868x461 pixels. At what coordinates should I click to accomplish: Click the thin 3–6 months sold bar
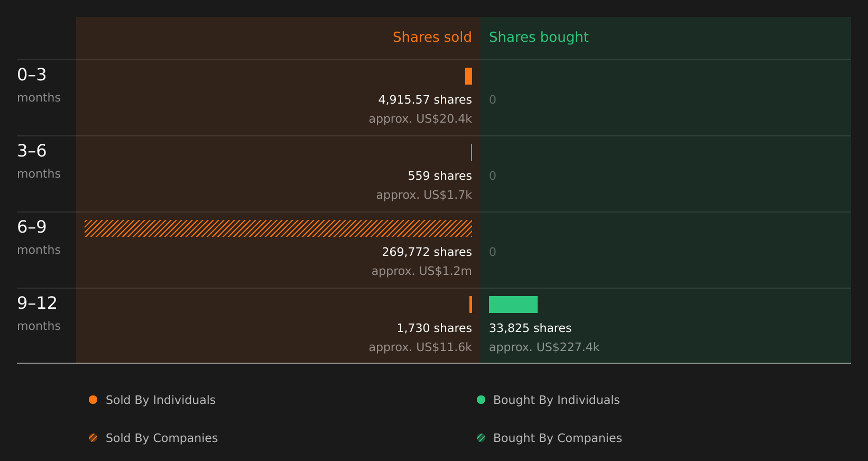click(471, 152)
